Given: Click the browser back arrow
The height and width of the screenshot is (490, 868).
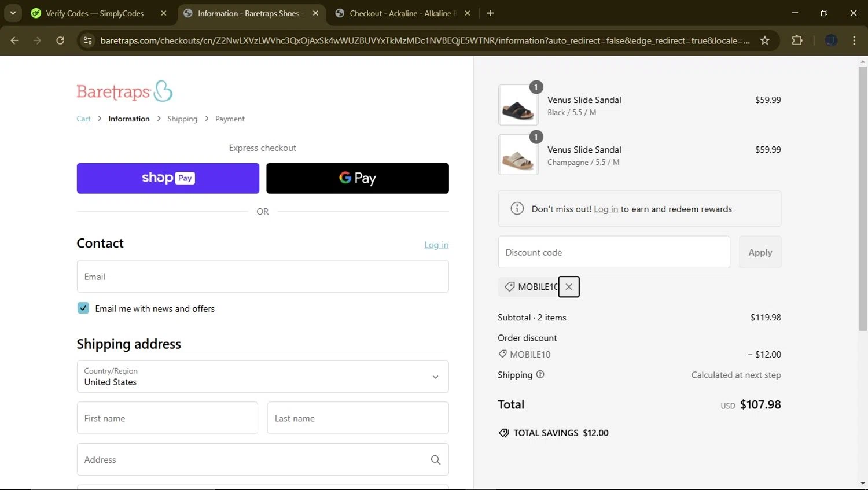Looking at the screenshot, I should (14, 40).
